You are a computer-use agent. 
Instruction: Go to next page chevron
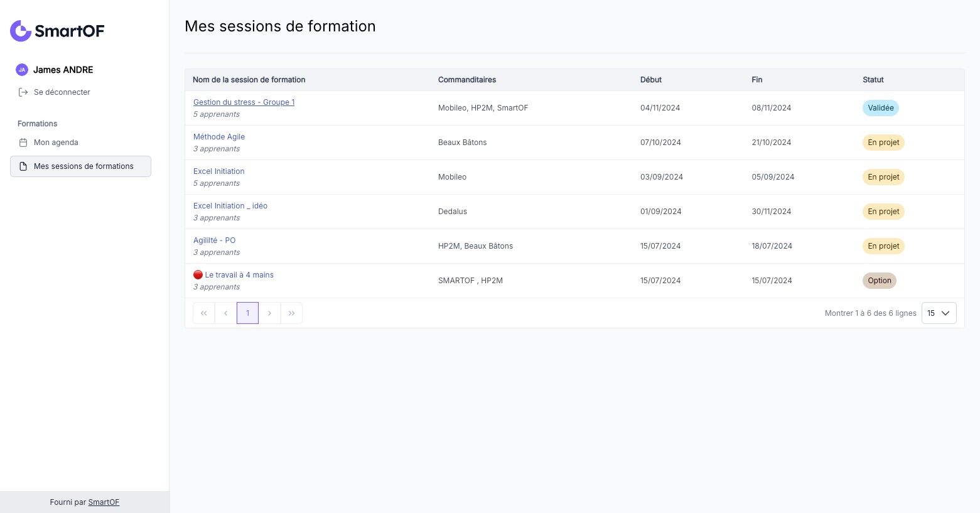click(269, 313)
